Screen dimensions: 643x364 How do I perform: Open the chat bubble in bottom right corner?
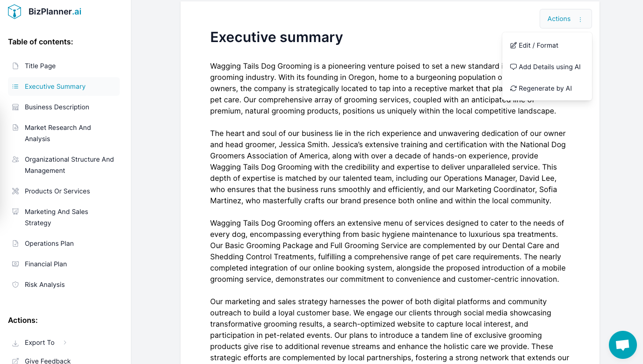coord(622,344)
